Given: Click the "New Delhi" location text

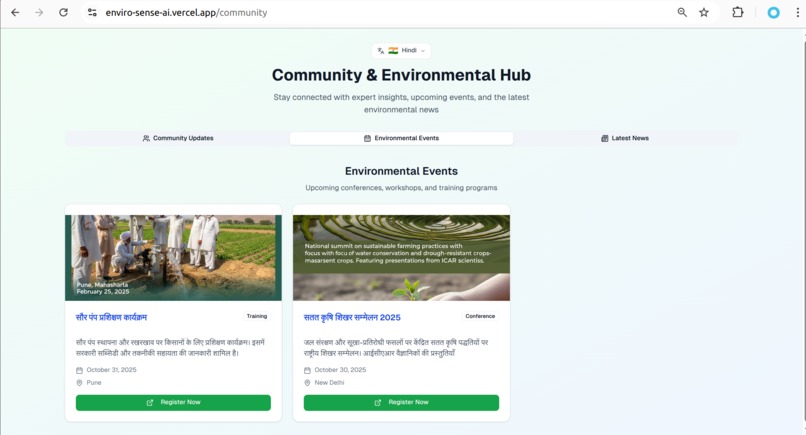Looking at the screenshot, I should [x=329, y=383].
